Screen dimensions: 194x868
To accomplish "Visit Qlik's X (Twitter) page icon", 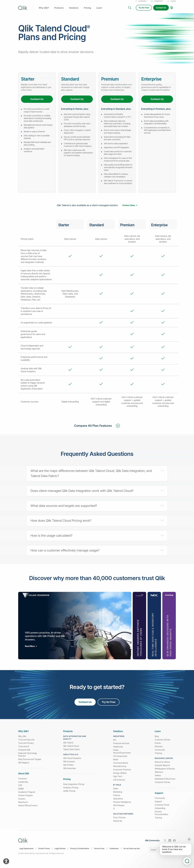I will 165,840.
